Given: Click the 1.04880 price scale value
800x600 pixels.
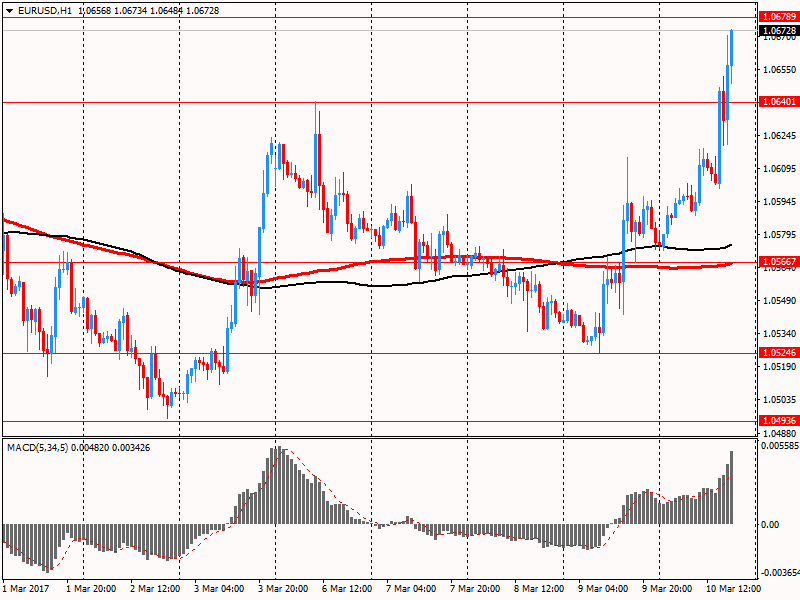Looking at the screenshot, I should coord(780,434).
